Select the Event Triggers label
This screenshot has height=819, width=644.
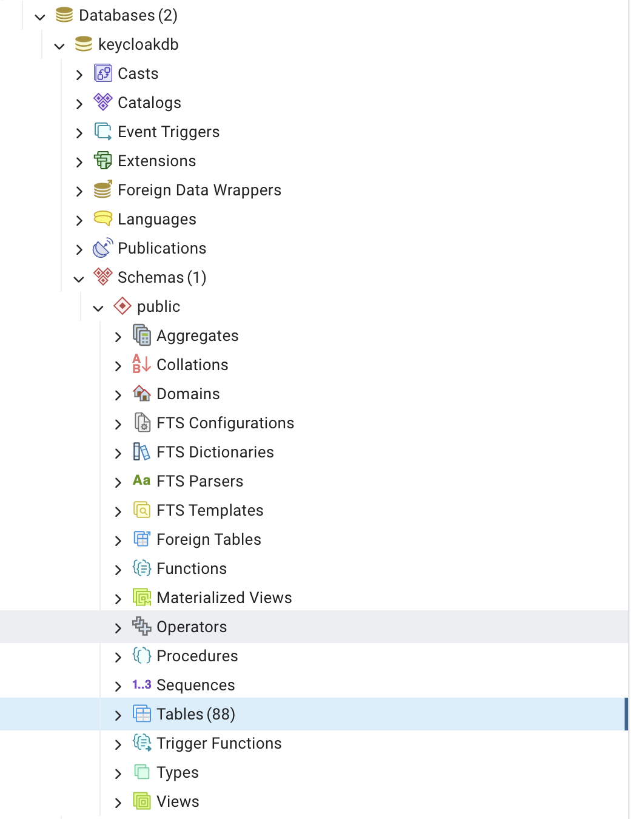168,132
